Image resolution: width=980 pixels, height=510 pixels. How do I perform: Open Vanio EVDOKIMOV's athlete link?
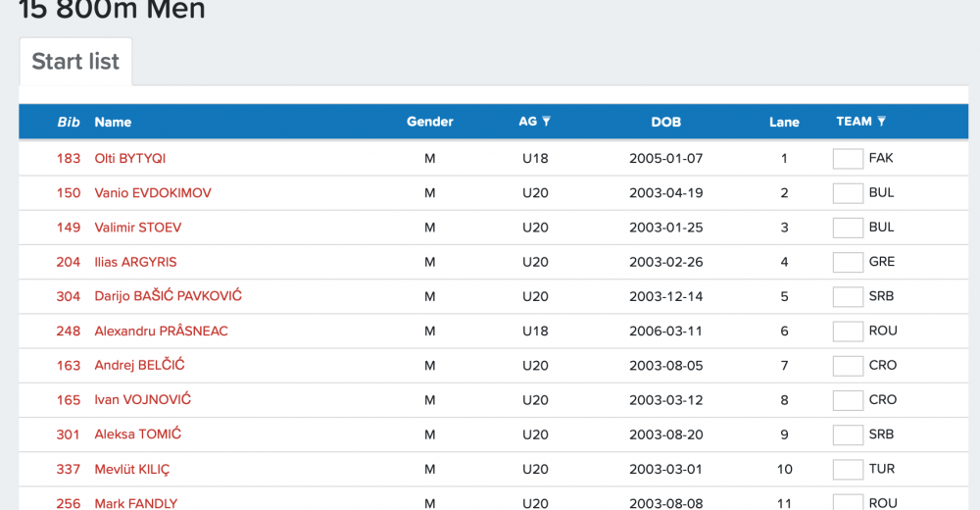point(152,193)
